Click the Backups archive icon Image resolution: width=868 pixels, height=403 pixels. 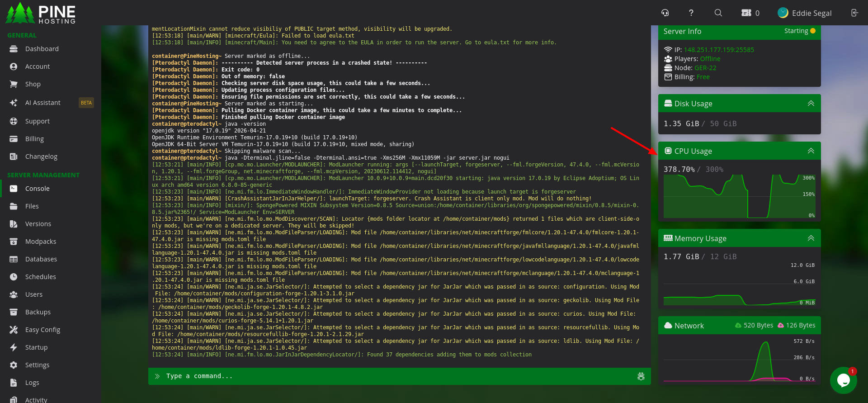[x=14, y=312]
